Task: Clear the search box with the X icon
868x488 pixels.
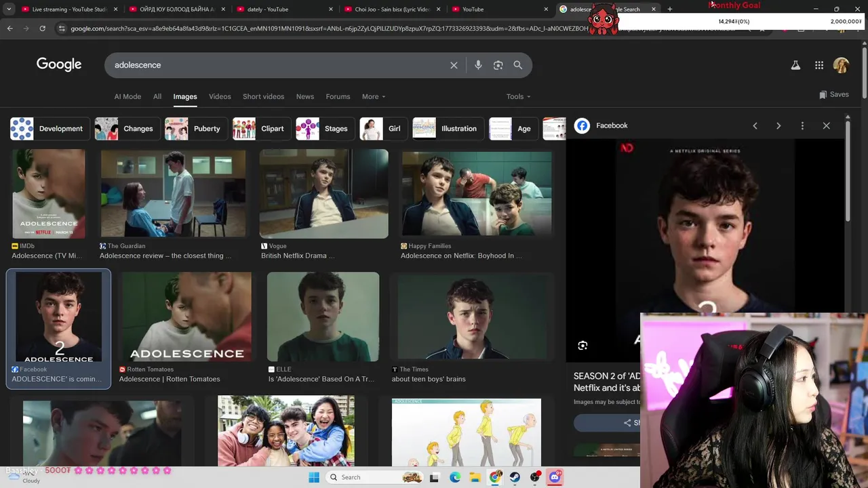Action: 454,65
